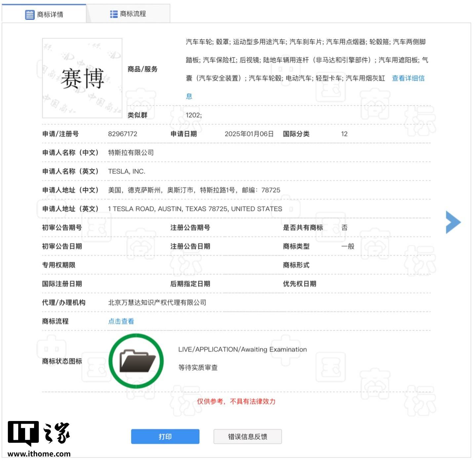Click the application date 2025年01月06日

pyautogui.click(x=249, y=134)
